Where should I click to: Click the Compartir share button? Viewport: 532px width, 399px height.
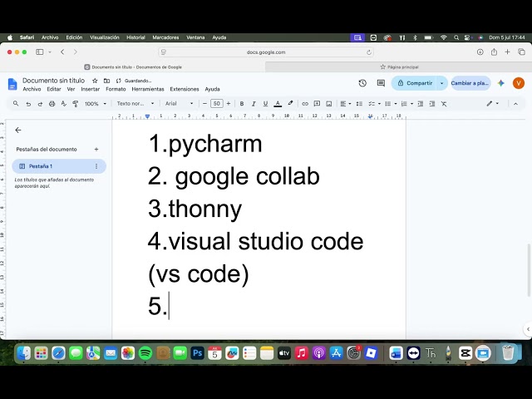pos(414,83)
